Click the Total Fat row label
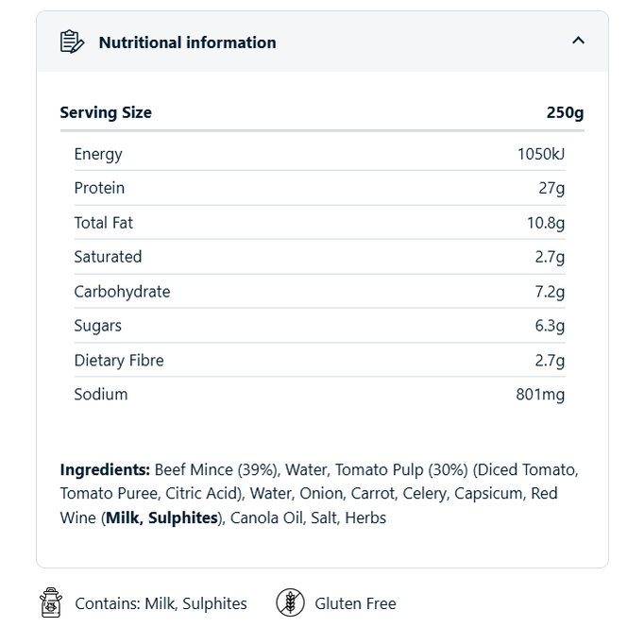Screen dimensions: 644x644 [104, 223]
